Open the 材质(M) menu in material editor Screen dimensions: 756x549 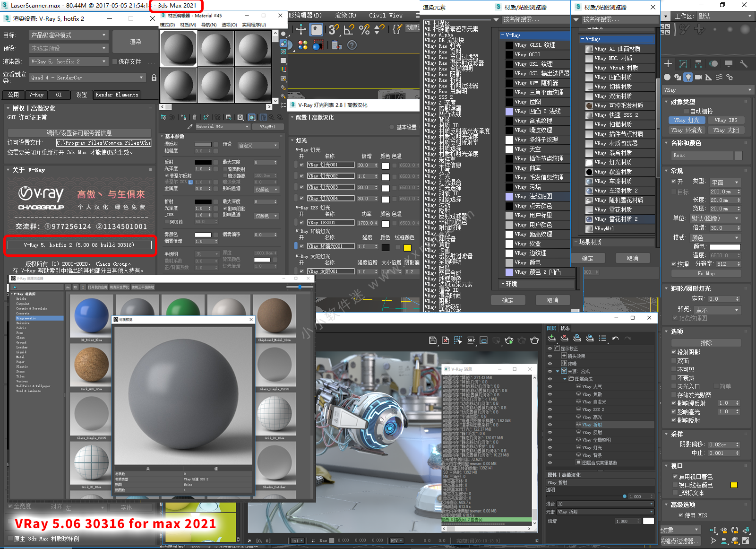click(188, 25)
